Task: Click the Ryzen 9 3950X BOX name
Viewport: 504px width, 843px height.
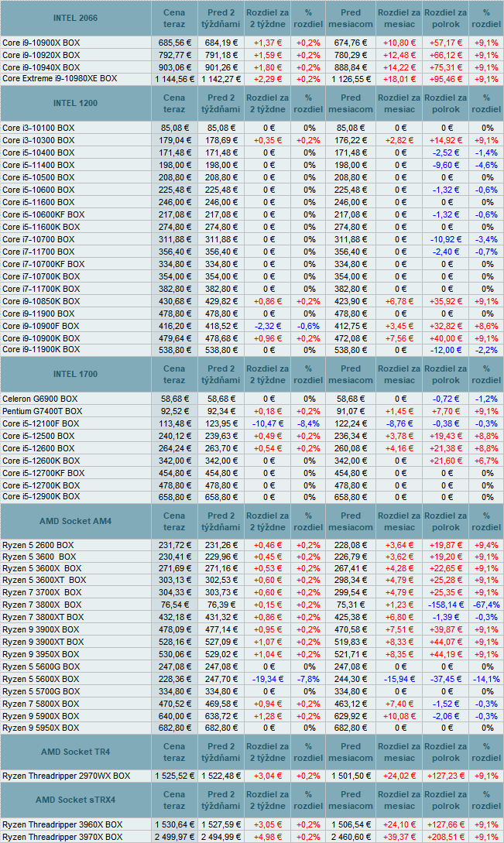Action: [x=41, y=654]
